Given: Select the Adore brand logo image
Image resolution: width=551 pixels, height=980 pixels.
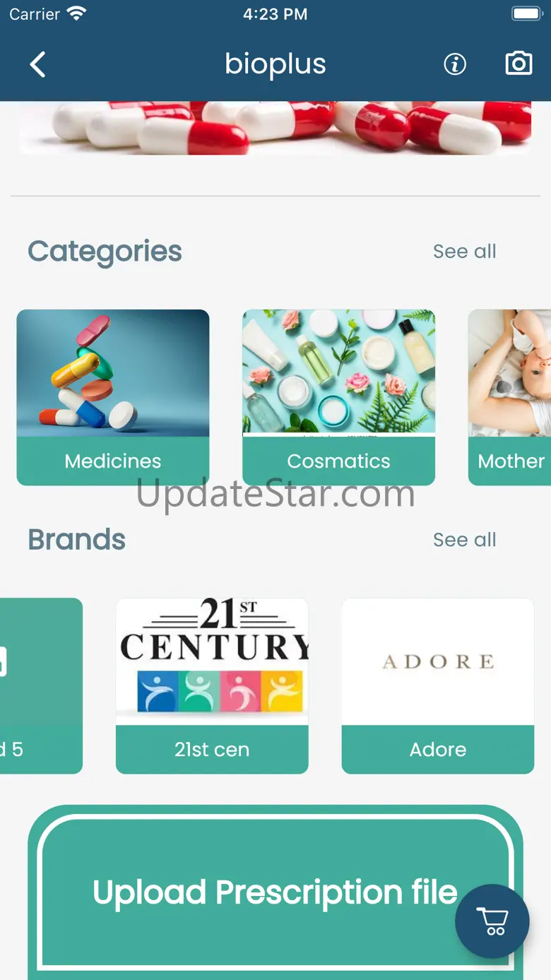Looking at the screenshot, I should pos(438,661).
